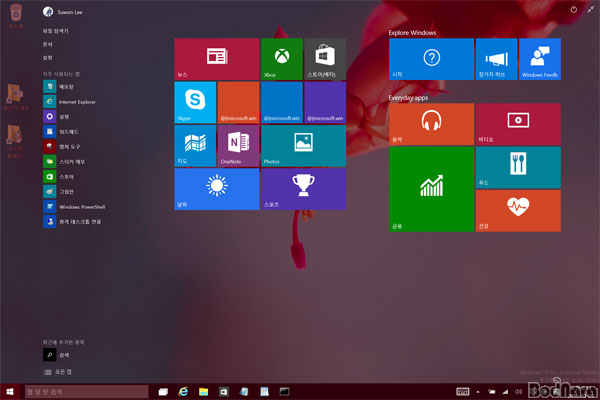600x400 pixels.
Task: Click the blue @{microsoft.win tile
Action: click(282, 102)
